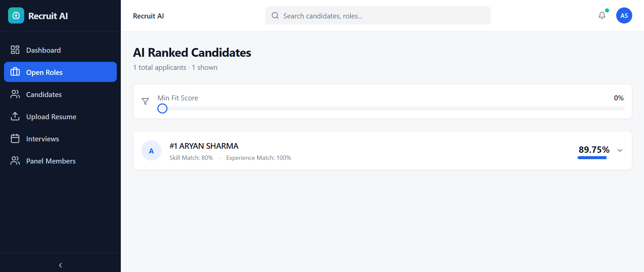Expand Aryan Sharma's candidate details chevron

click(x=620, y=150)
